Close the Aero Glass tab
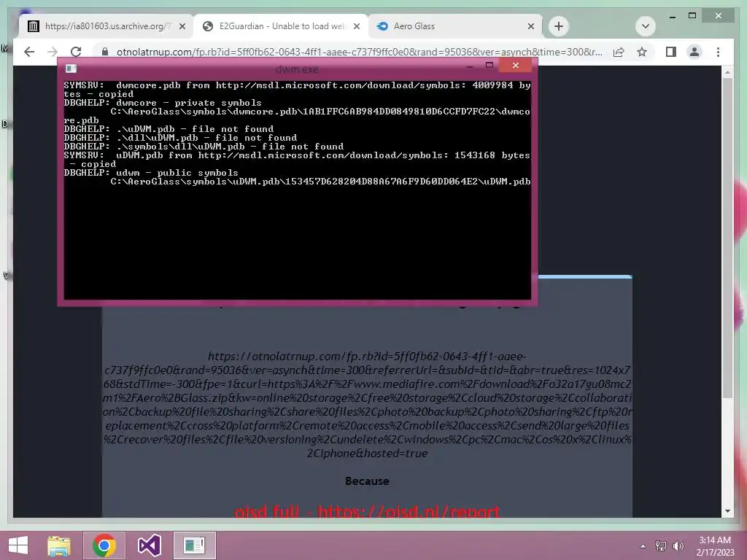 pos(531,26)
